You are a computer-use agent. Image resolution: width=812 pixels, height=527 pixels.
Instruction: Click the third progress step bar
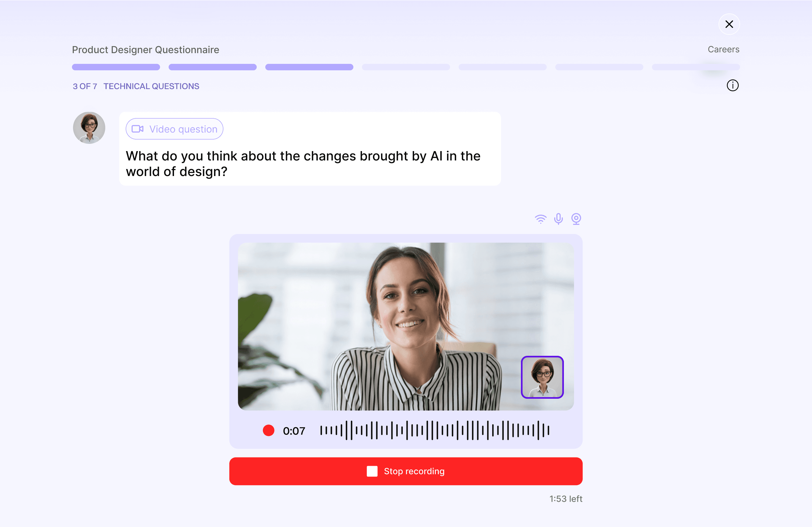(x=309, y=67)
